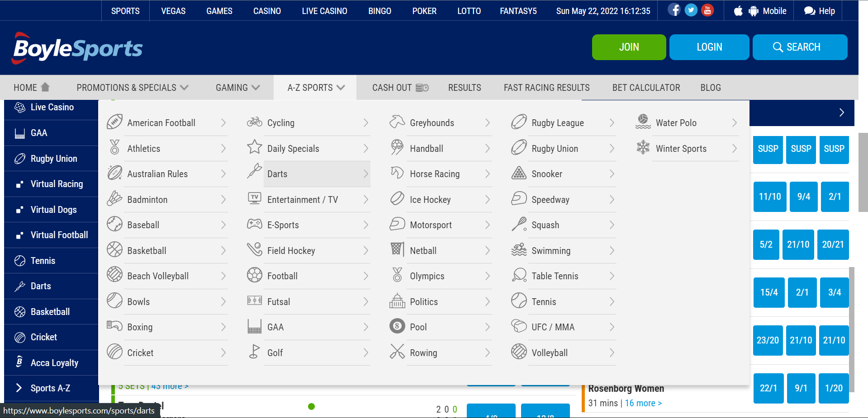This screenshot has width=868, height=418.
Task: Click the LOGIN button
Action: click(x=709, y=47)
